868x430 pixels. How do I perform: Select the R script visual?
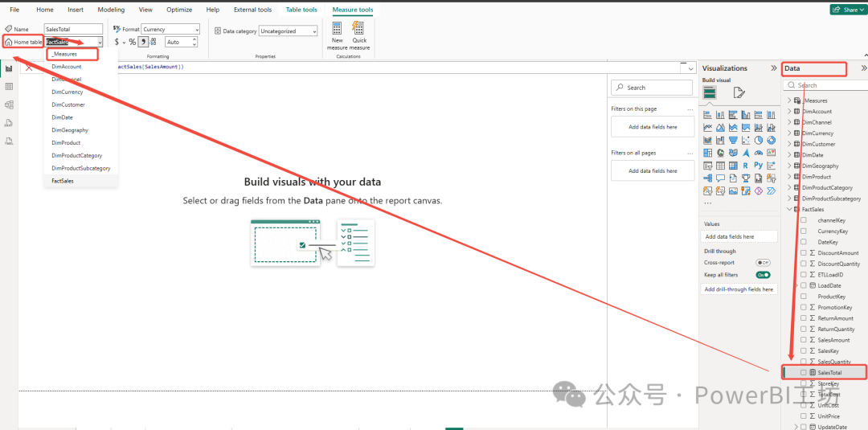[746, 166]
